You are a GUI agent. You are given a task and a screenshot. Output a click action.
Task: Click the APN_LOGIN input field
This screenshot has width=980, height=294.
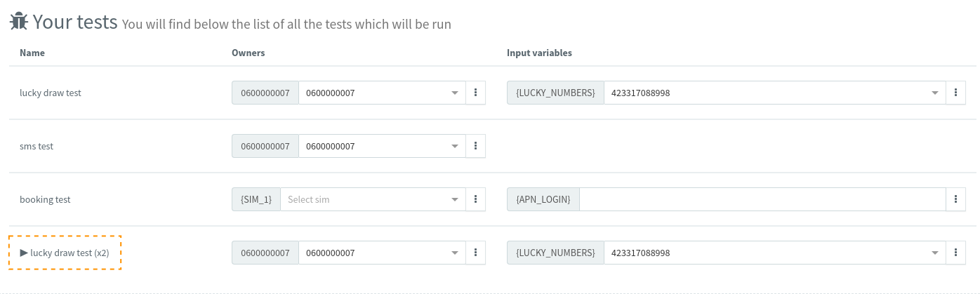click(x=762, y=199)
